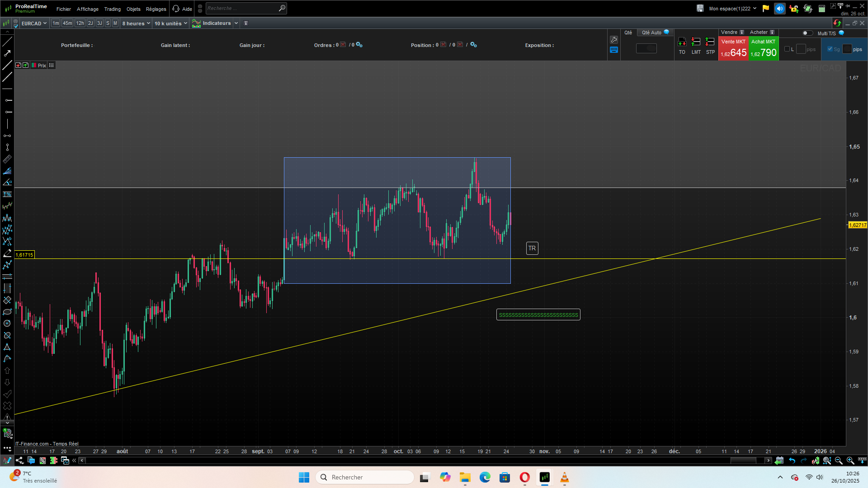
Task: Select the arrow line drawing tool
Action: click(7, 53)
